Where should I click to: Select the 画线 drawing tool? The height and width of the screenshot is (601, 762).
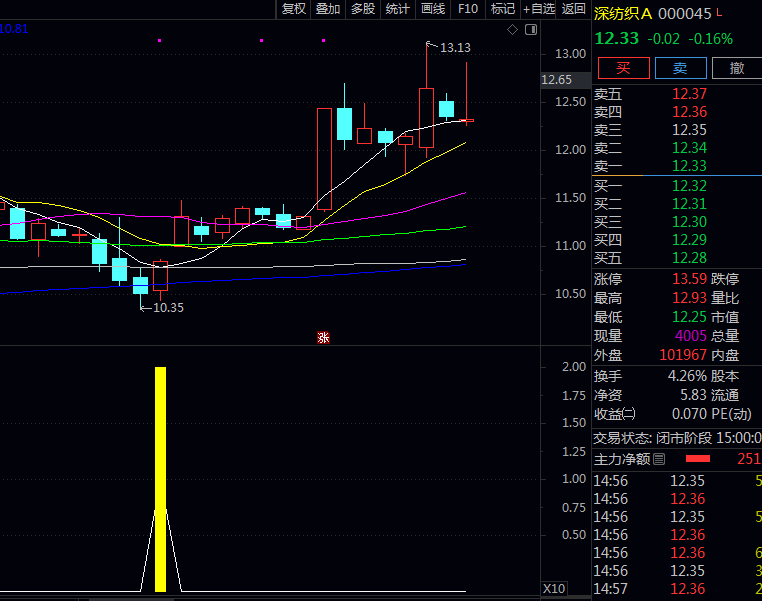pos(433,9)
